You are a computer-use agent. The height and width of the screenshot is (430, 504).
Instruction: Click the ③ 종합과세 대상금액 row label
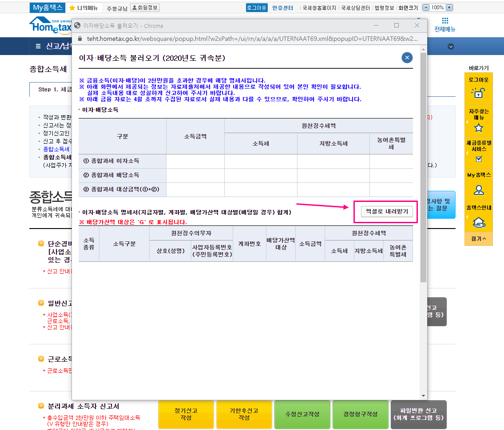click(123, 189)
